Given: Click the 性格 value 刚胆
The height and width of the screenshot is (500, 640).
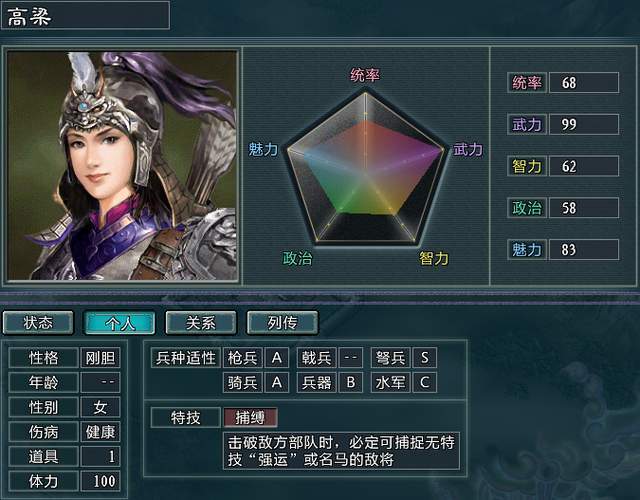Looking at the screenshot, I should 100,358.
